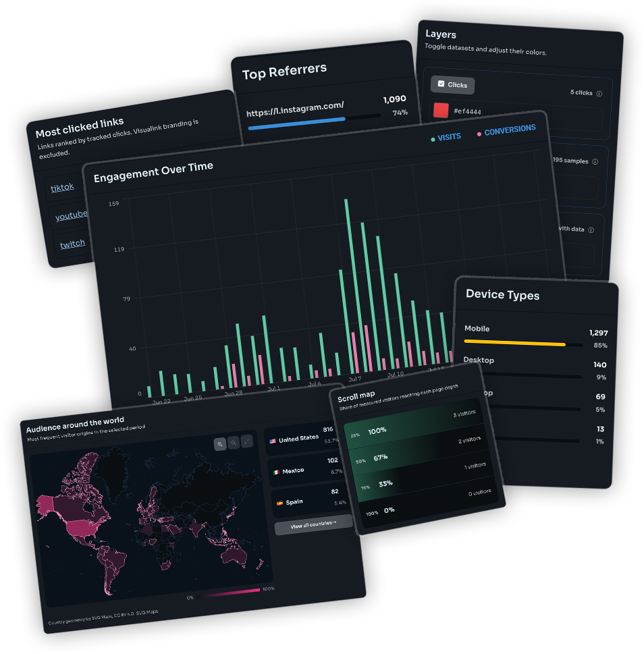Screen dimensions: 644x654
Task: Zoom in on the world map
Action: [220, 444]
